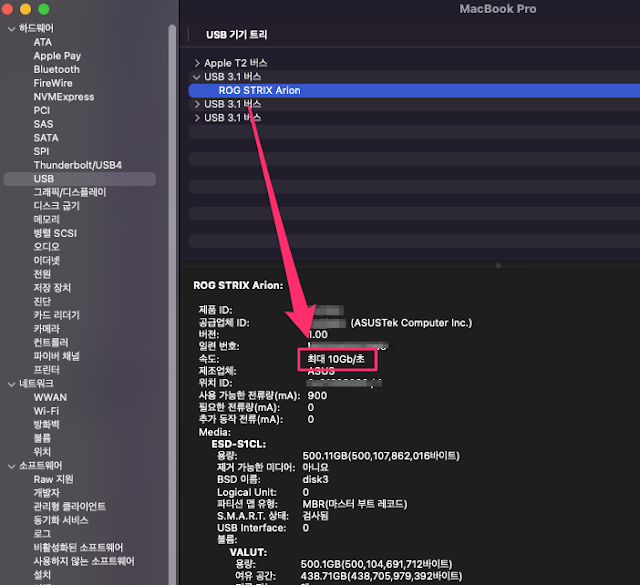640x585 pixels.
Task: Collapse the expanded USB 3.1 버스 row
Action: tap(197, 77)
